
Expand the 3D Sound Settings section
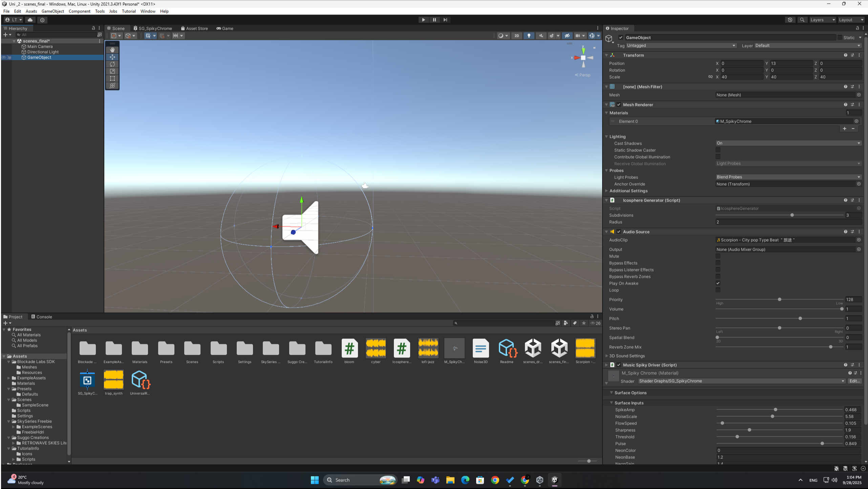627,356
